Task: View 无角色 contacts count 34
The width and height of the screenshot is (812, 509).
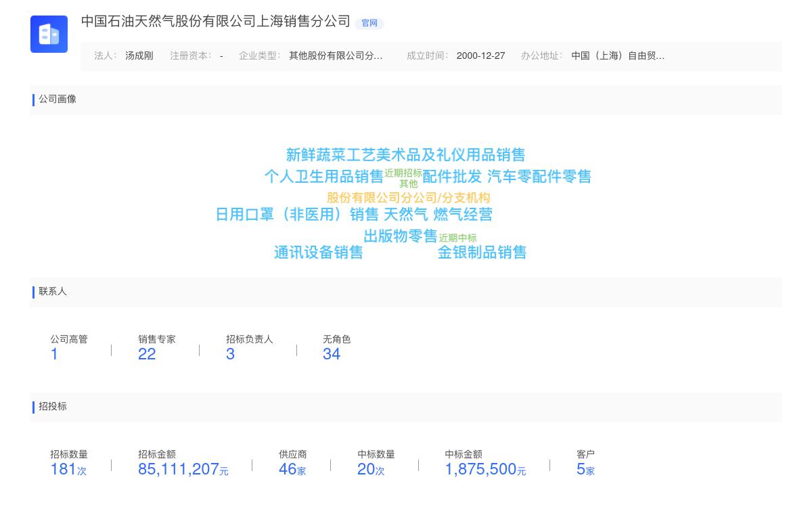Action: pyautogui.click(x=332, y=353)
